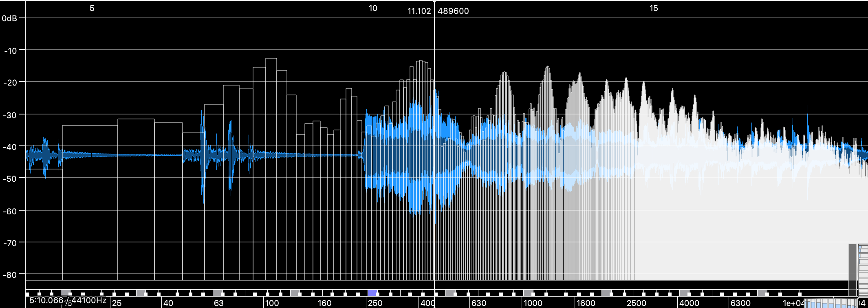The height and width of the screenshot is (308, 868).
Task: Click the gray piano key right of 6300
Action: pos(762,293)
